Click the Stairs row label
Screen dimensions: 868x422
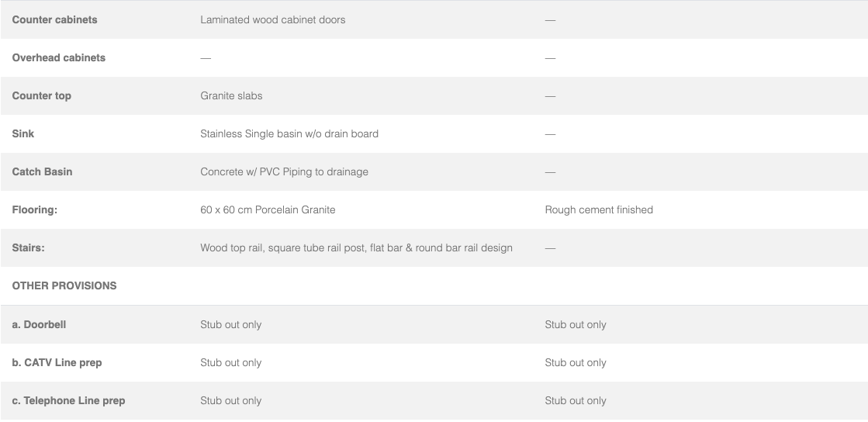tap(28, 248)
